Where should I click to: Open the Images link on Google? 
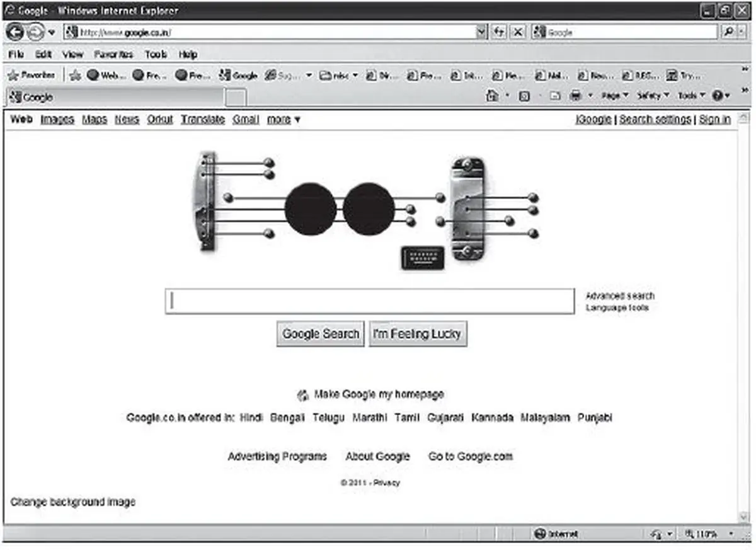57,119
